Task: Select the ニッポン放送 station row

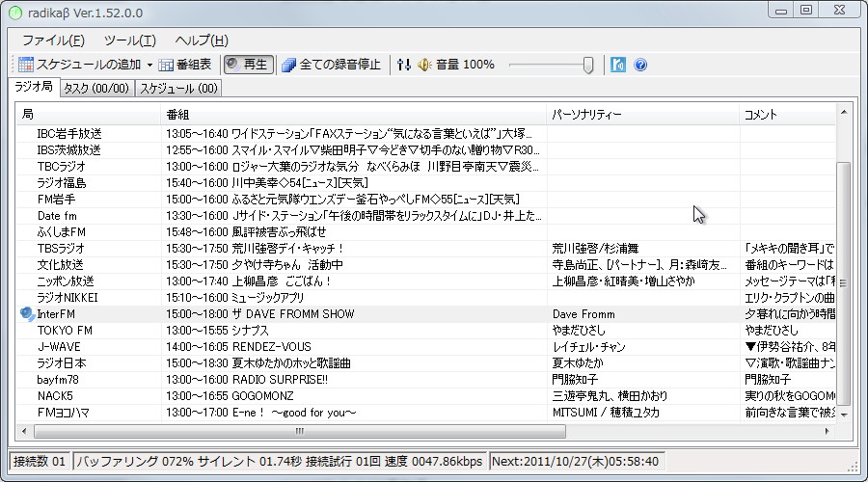Action: (426, 281)
